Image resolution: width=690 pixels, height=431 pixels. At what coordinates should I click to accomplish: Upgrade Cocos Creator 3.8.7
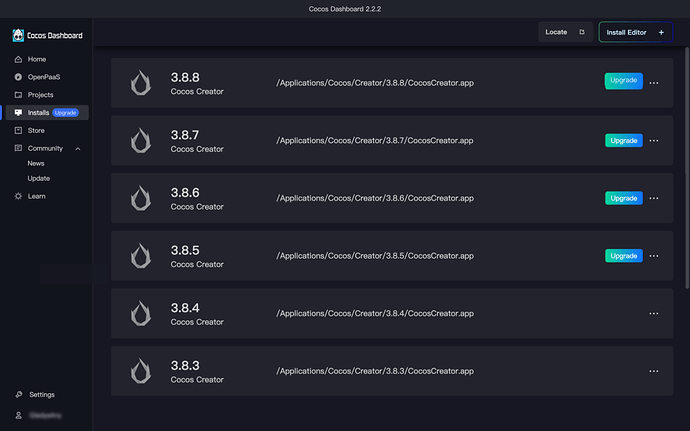(624, 140)
